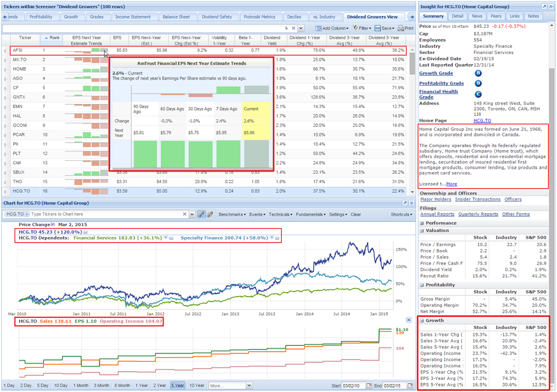Viewport: 557px width, 392px height.
Task: Open the Benchmarks dropdown
Action: [x=232, y=214]
